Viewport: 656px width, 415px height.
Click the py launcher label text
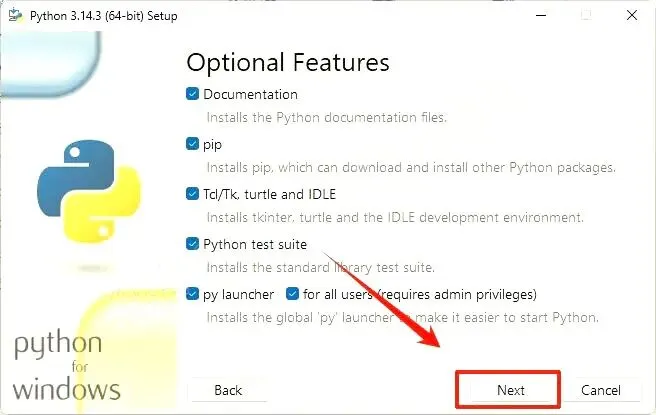coord(238,294)
